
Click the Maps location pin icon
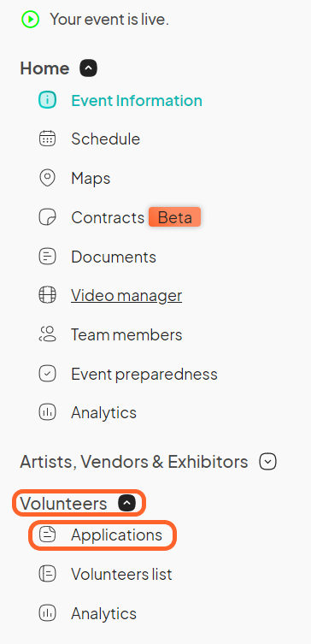(48, 178)
